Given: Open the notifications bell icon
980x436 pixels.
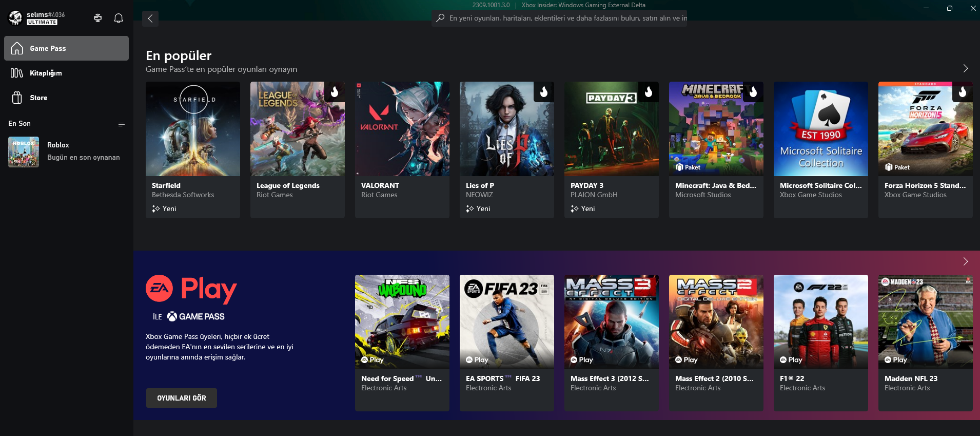Looking at the screenshot, I should pyautogui.click(x=119, y=18).
